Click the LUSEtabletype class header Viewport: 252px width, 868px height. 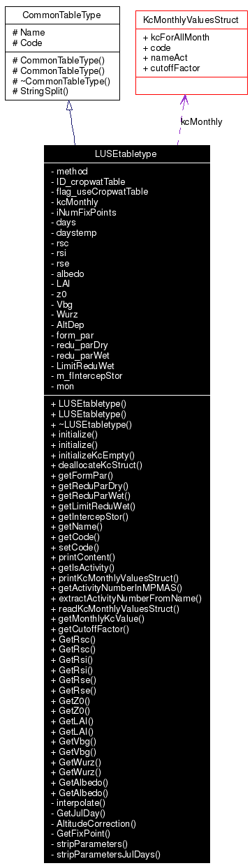coord(126,154)
